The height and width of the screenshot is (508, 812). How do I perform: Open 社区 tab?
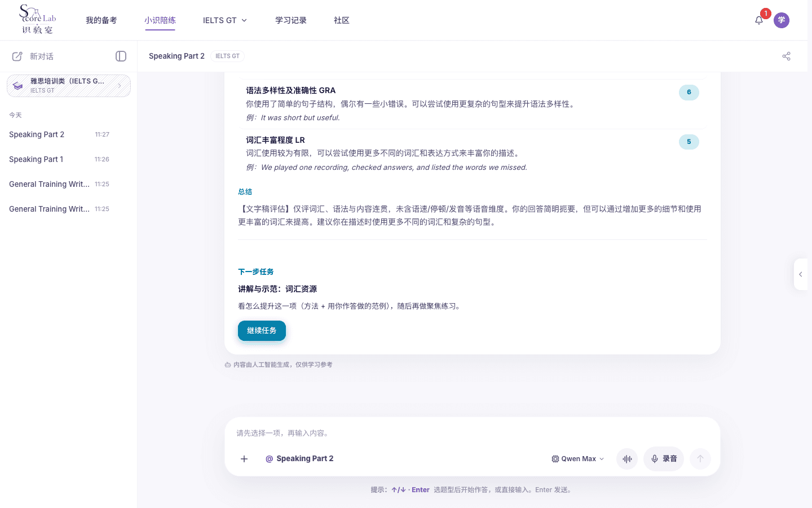(x=342, y=20)
